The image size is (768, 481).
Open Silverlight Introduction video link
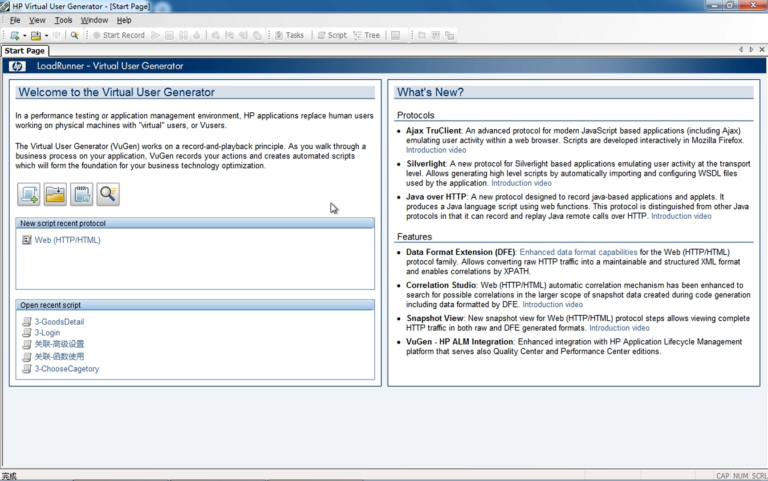point(521,183)
